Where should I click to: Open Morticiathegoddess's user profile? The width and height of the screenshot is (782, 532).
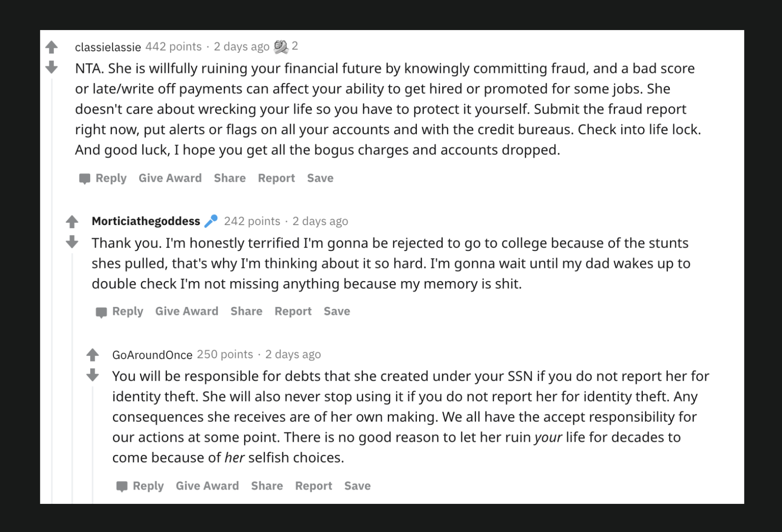coord(146,221)
